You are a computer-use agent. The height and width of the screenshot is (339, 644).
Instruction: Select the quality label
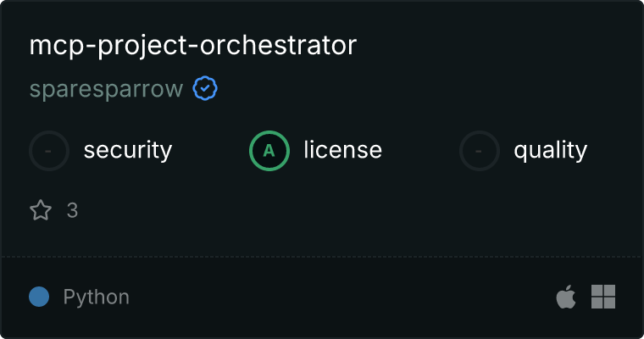pyautogui.click(x=550, y=150)
